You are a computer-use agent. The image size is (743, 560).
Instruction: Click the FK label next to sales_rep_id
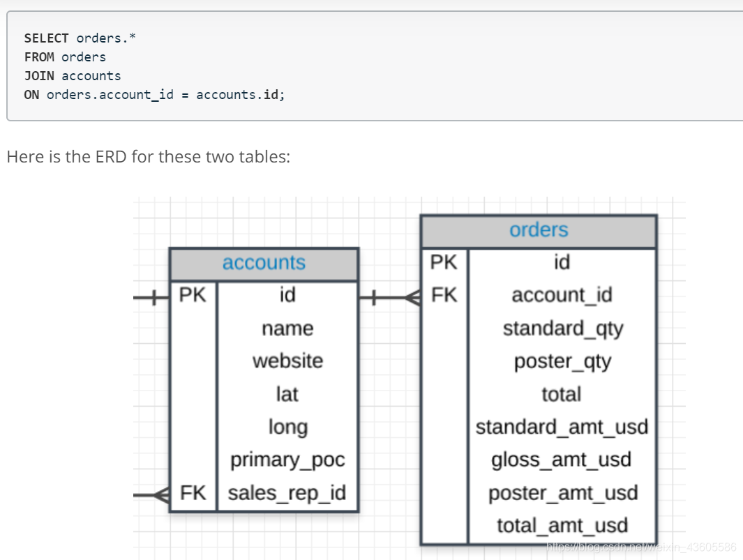[193, 493]
